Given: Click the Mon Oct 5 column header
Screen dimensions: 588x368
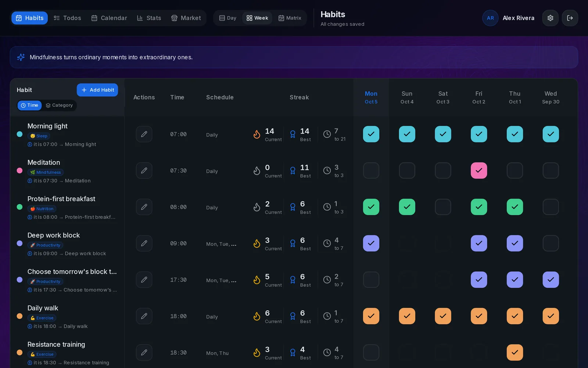Looking at the screenshot, I should pos(371,98).
